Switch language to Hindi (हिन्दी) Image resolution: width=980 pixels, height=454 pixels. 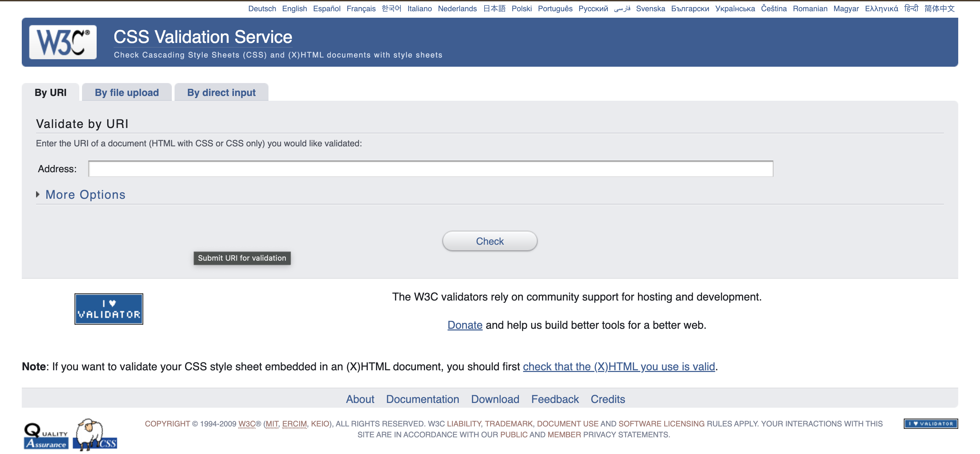[x=911, y=9]
